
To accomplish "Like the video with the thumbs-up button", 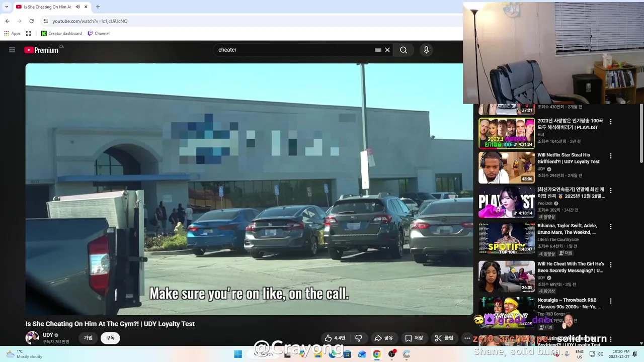I will point(335,338).
